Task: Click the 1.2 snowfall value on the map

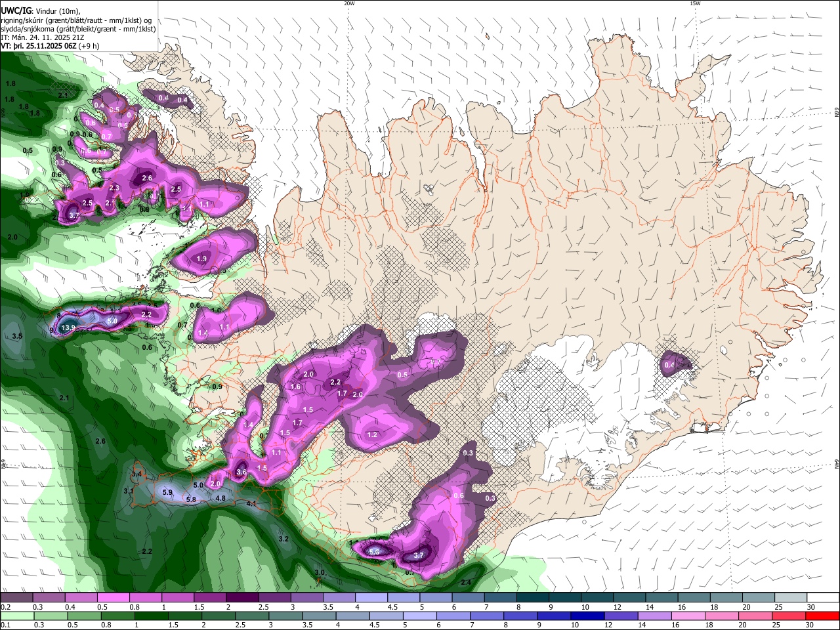Action: 372,435
